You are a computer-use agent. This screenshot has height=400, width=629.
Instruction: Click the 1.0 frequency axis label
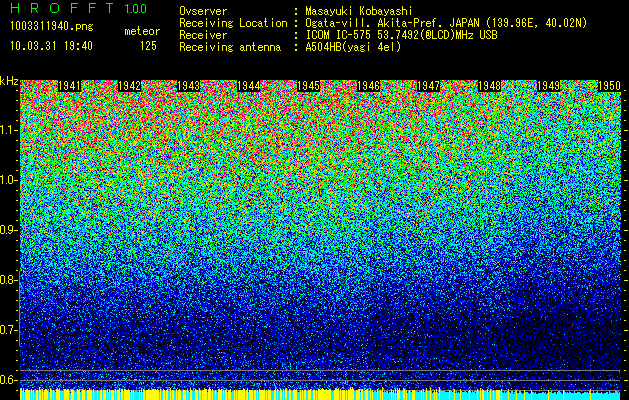point(8,180)
